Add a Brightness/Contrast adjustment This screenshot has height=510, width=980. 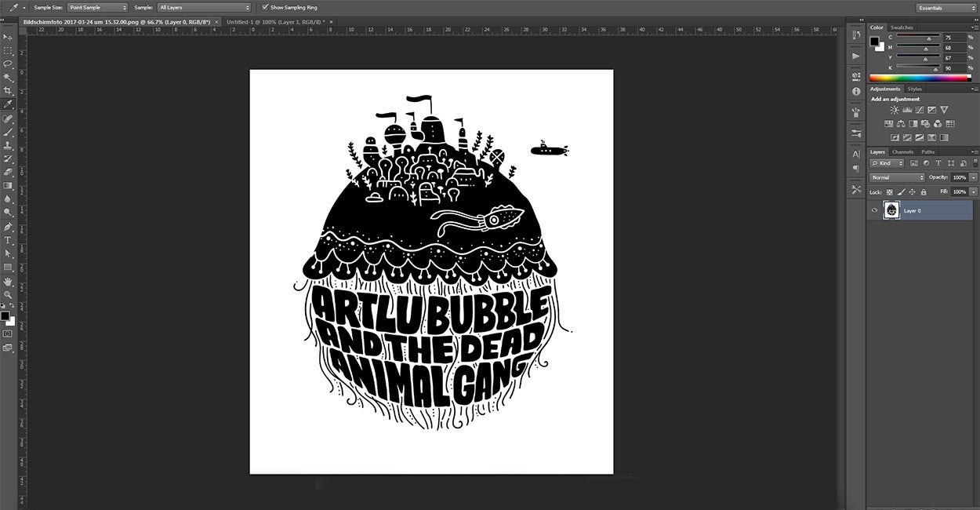pyautogui.click(x=895, y=111)
